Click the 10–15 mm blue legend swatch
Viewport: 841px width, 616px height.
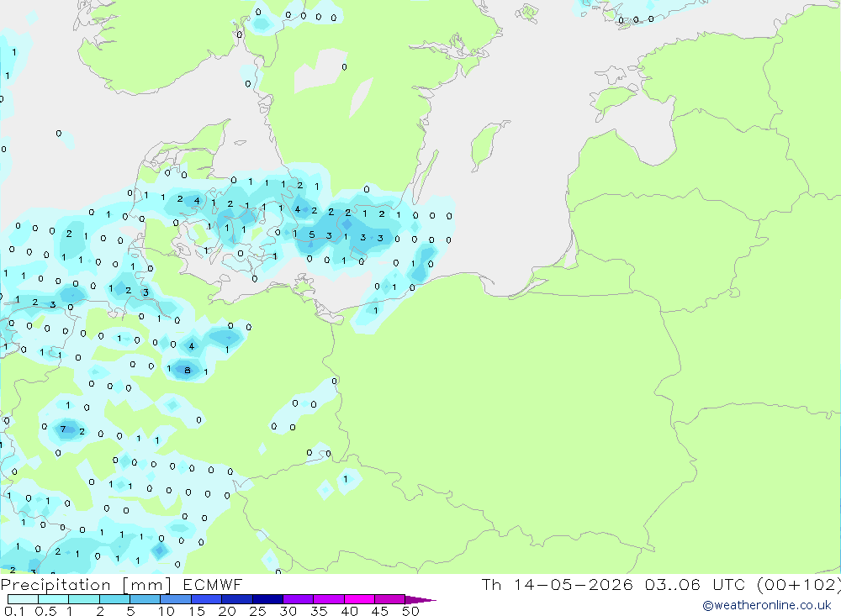pyautogui.click(x=176, y=599)
